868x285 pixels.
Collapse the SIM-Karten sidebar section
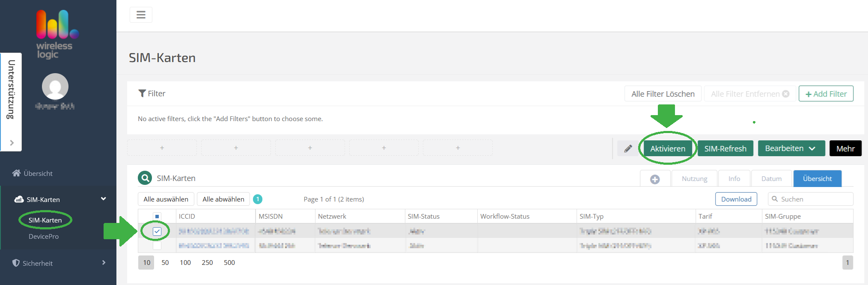pos(103,199)
